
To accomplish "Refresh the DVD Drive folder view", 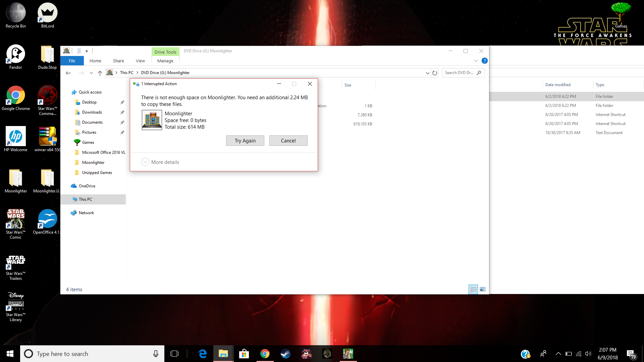I will (435, 73).
